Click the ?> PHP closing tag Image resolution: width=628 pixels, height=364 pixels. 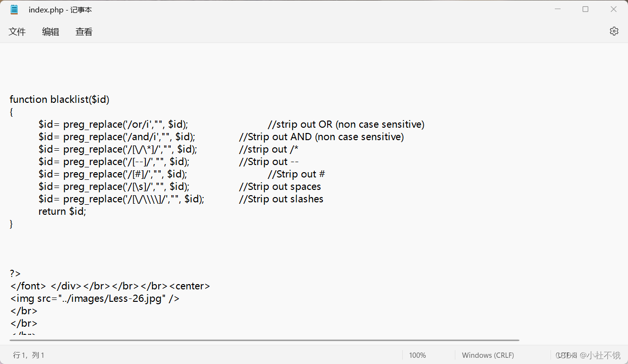(x=14, y=273)
